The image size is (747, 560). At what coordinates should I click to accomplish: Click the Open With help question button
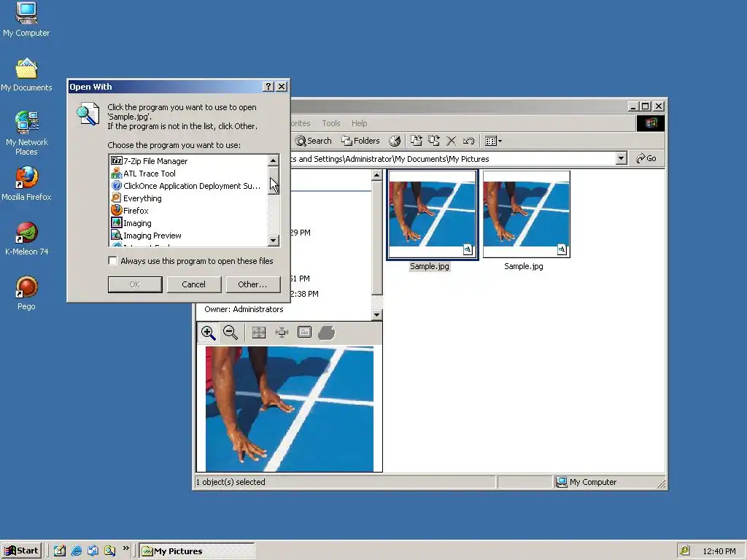[268, 87]
